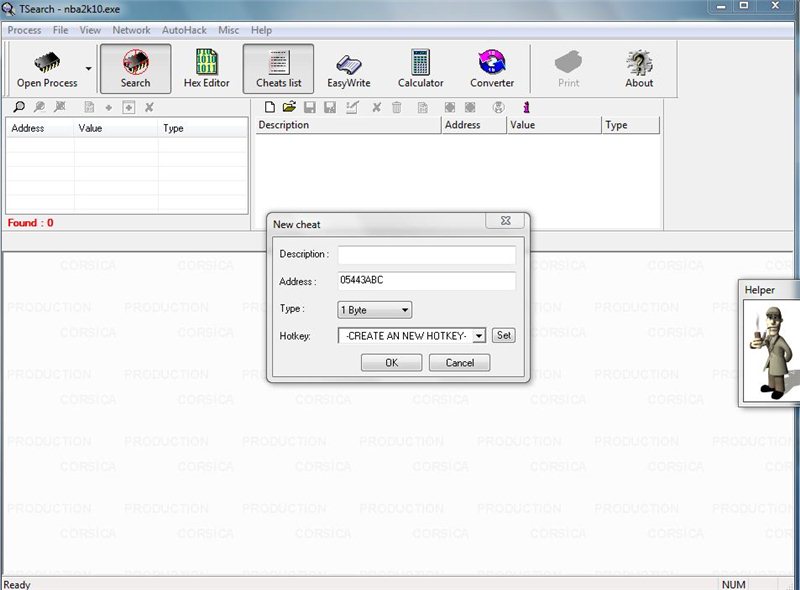
Task: Expand the Open Process dropdown arrow
Action: 89,68
